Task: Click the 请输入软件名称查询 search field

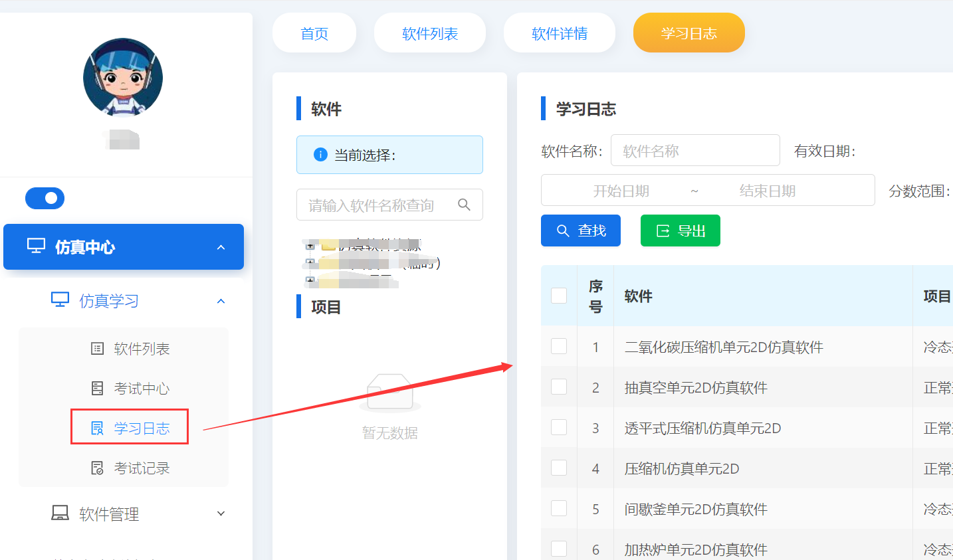Action: (x=389, y=205)
